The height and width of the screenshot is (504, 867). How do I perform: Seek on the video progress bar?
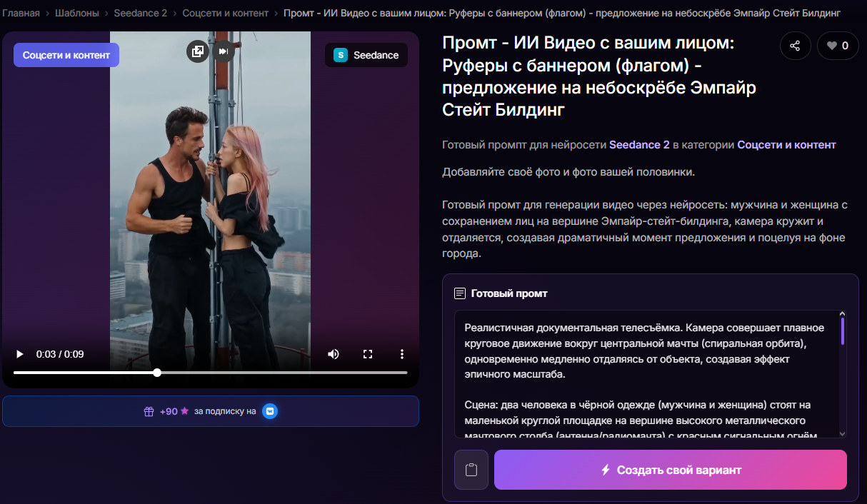(210, 373)
